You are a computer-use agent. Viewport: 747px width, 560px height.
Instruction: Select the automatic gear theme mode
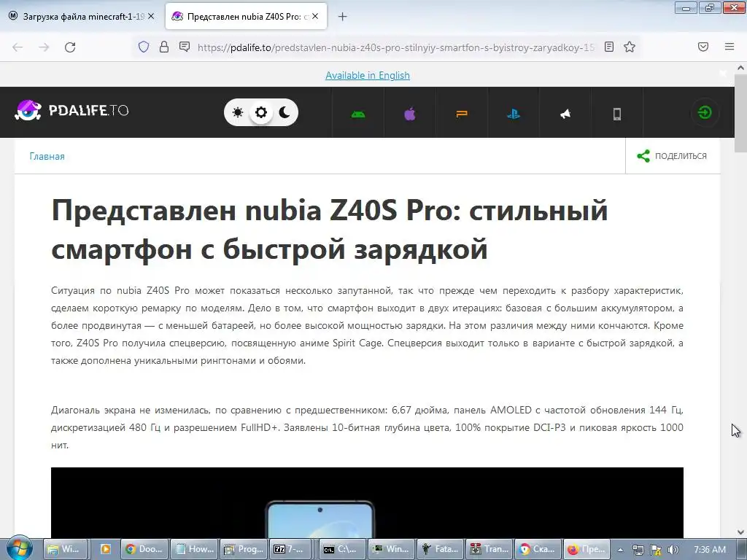click(x=261, y=112)
